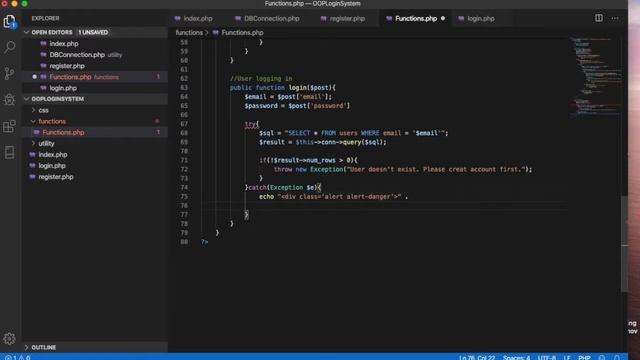The width and height of the screenshot is (640, 360).
Task: Click the try keyword on line 67
Action: pyautogui.click(x=250, y=124)
